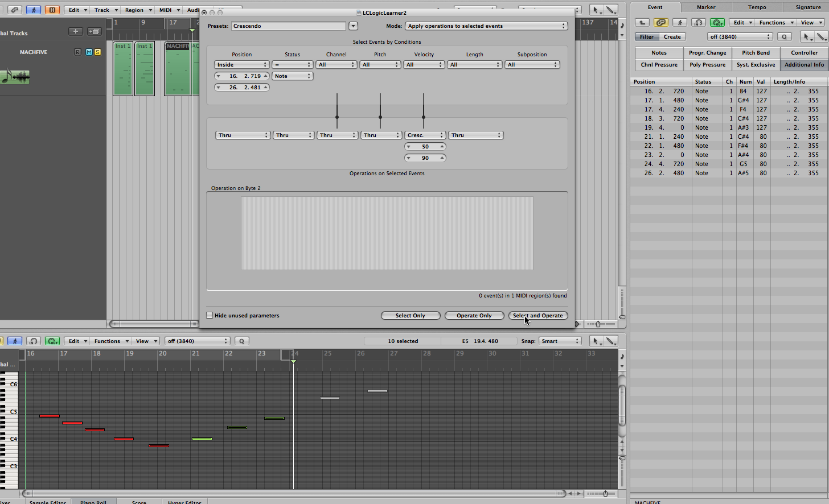The height and width of the screenshot is (504, 829).
Task: Solo the MACHFIVE track
Action: [97, 52]
